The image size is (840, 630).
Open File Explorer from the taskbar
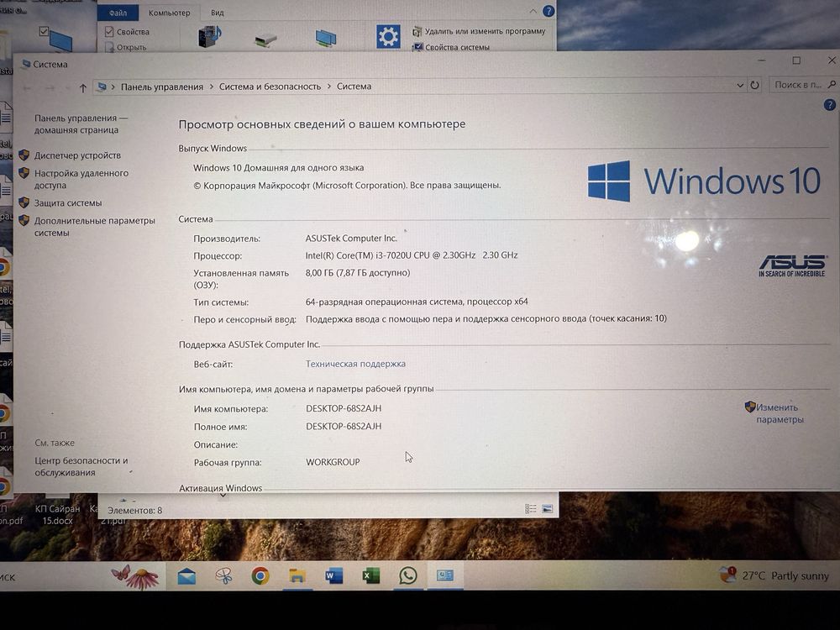coord(297,576)
